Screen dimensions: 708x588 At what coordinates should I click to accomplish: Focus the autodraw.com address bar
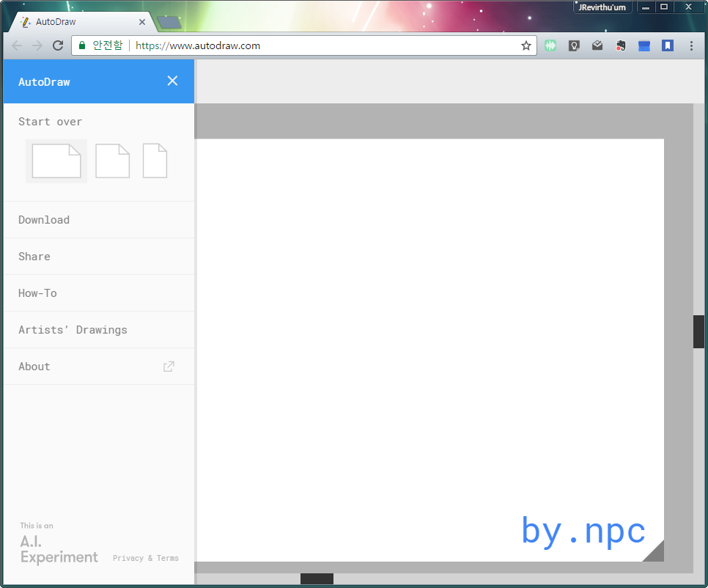click(304, 45)
